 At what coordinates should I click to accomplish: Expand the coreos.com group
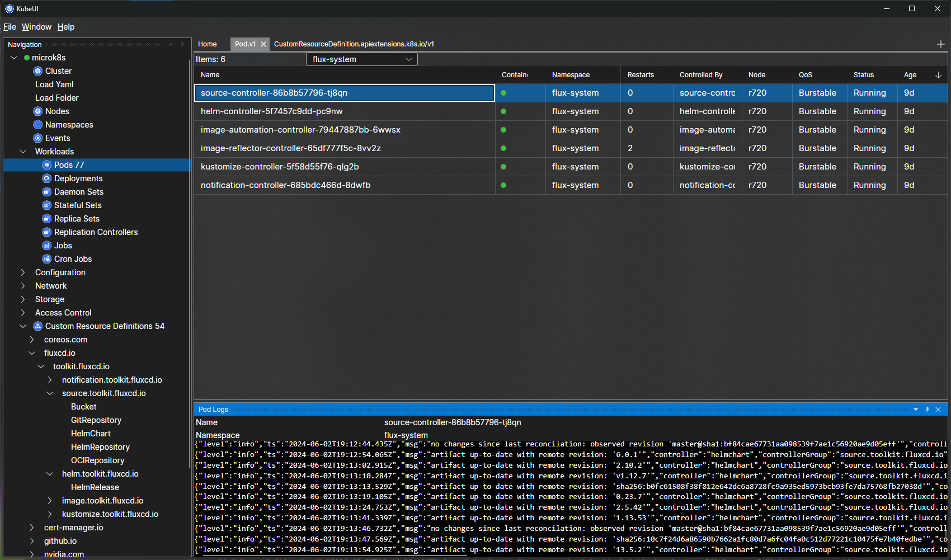pos(32,340)
